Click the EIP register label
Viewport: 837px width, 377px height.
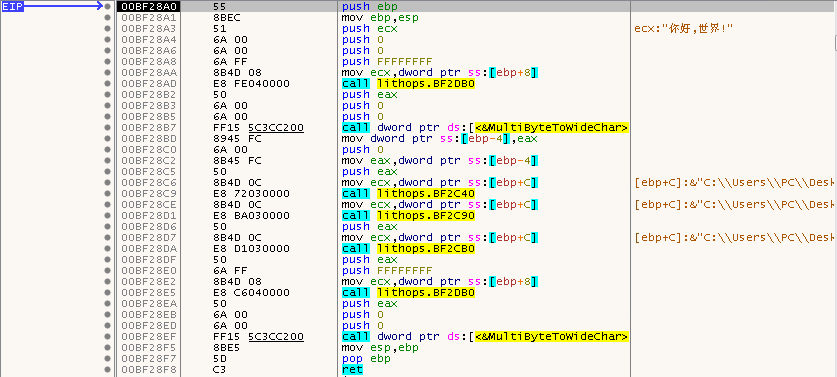pos(13,6)
